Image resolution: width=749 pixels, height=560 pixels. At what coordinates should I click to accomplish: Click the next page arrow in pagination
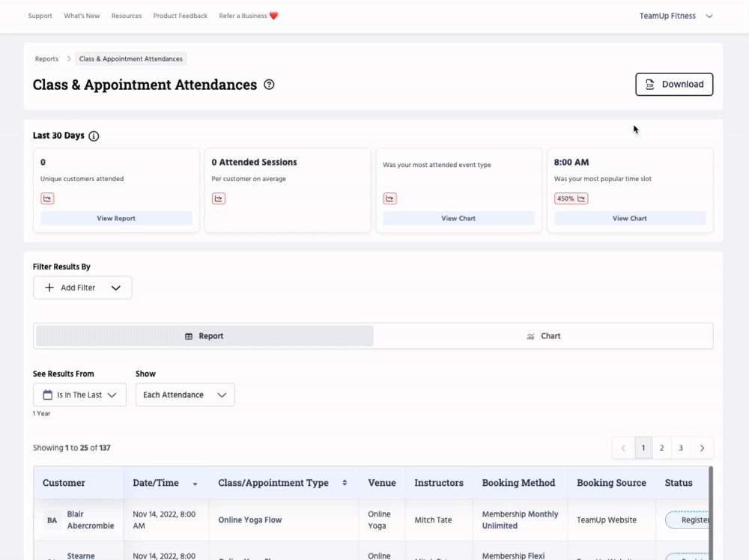702,448
